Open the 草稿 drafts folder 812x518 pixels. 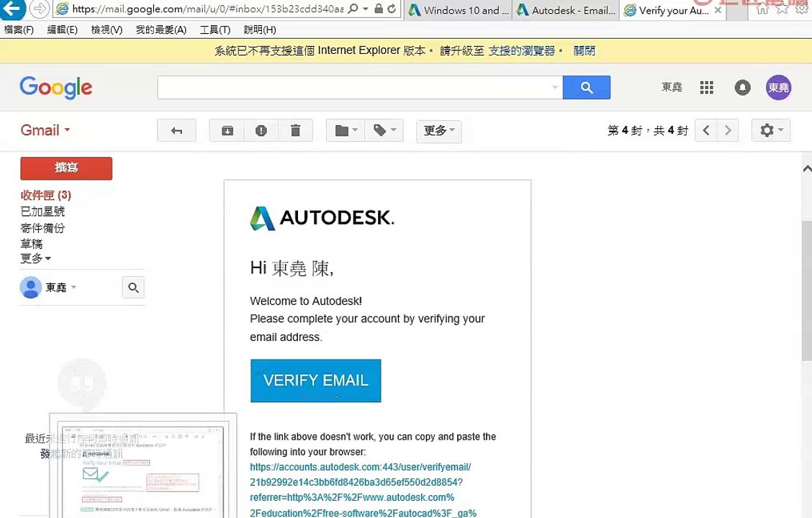[x=31, y=244]
